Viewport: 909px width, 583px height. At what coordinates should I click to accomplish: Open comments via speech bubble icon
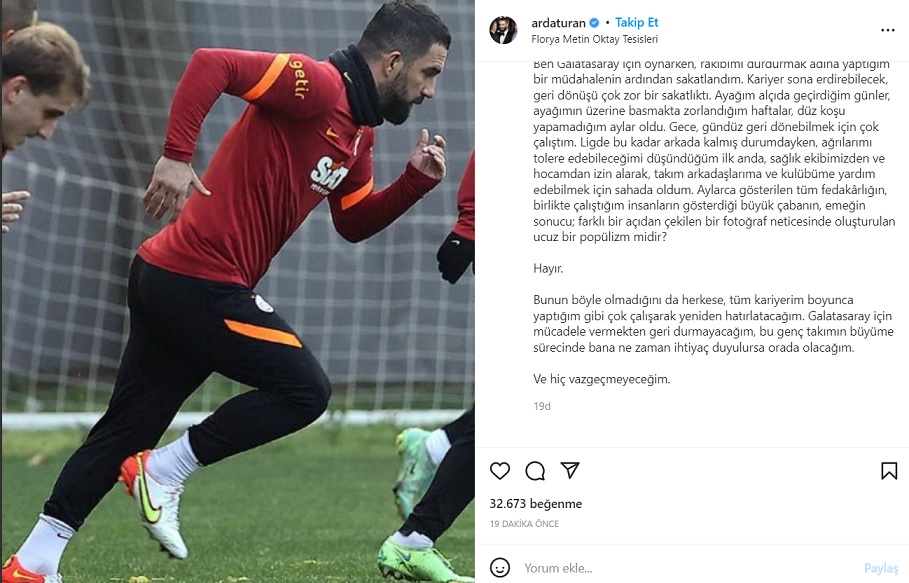pos(535,471)
